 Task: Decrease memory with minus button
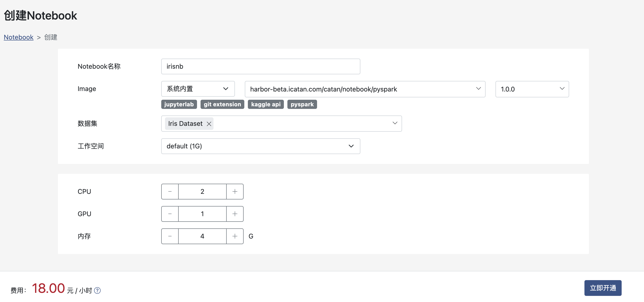tap(170, 236)
